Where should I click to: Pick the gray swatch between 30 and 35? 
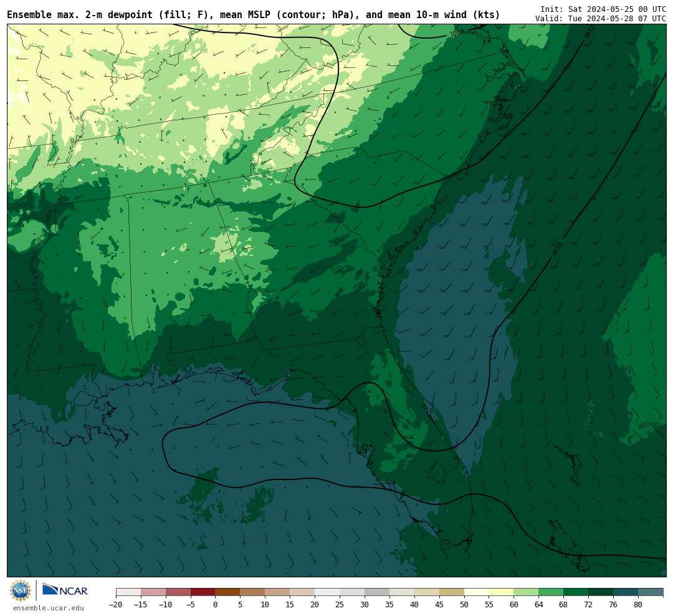coord(377,592)
